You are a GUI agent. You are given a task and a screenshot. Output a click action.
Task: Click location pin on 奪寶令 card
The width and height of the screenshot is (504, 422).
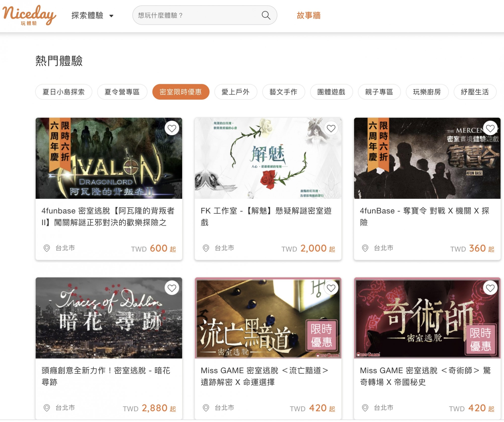(x=365, y=248)
